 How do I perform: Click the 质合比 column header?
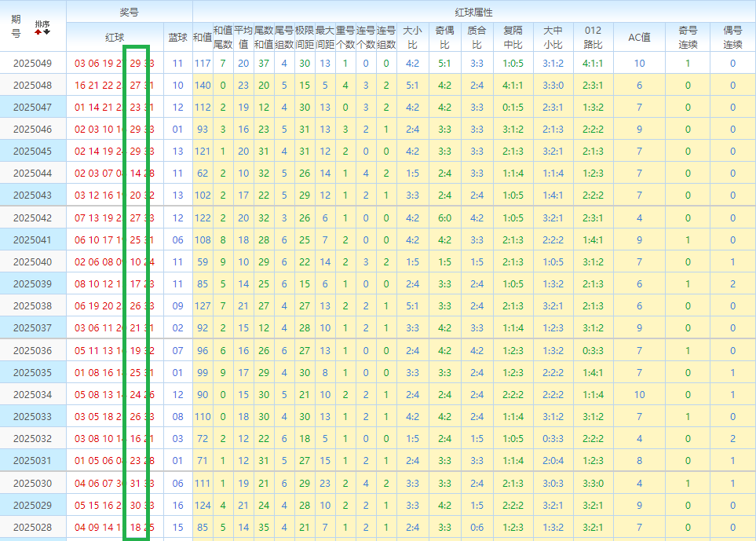tap(477, 37)
